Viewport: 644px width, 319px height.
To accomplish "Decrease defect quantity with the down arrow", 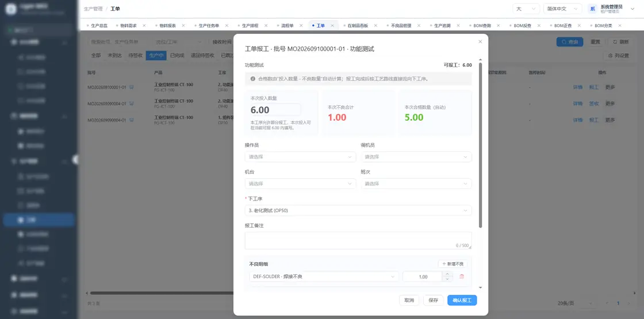I will click(447, 279).
